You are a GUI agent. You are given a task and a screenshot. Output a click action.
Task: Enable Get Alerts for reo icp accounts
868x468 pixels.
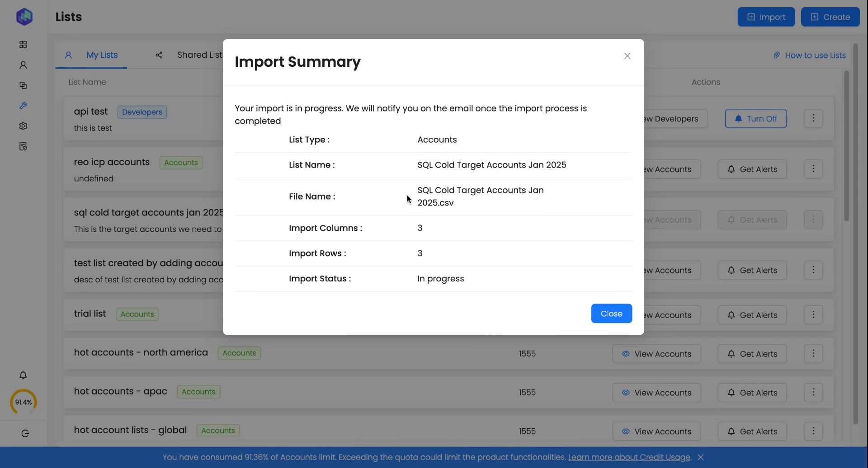coord(752,169)
